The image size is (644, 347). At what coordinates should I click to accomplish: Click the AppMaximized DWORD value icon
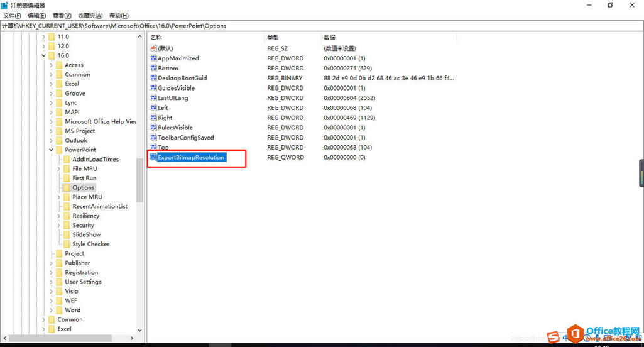153,58
